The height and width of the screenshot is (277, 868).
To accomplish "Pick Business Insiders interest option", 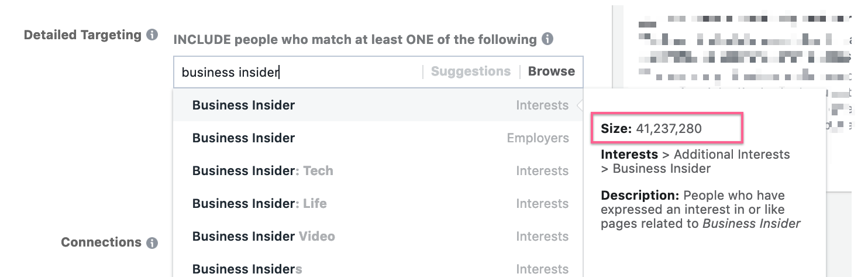I will click(x=247, y=269).
